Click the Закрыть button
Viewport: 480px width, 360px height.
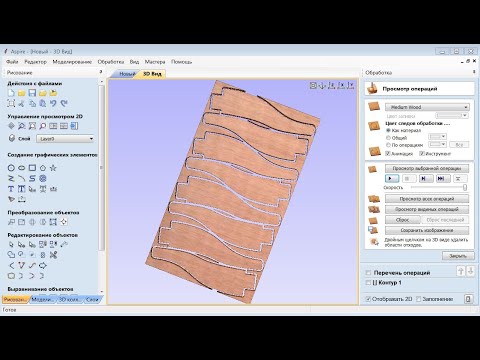[x=458, y=256]
